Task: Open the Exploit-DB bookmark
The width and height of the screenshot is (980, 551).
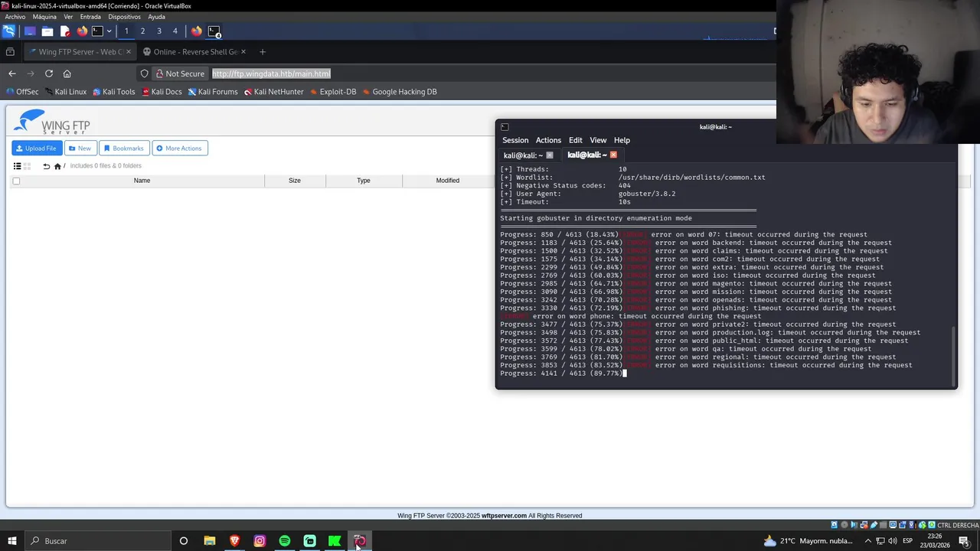Action: (x=333, y=92)
